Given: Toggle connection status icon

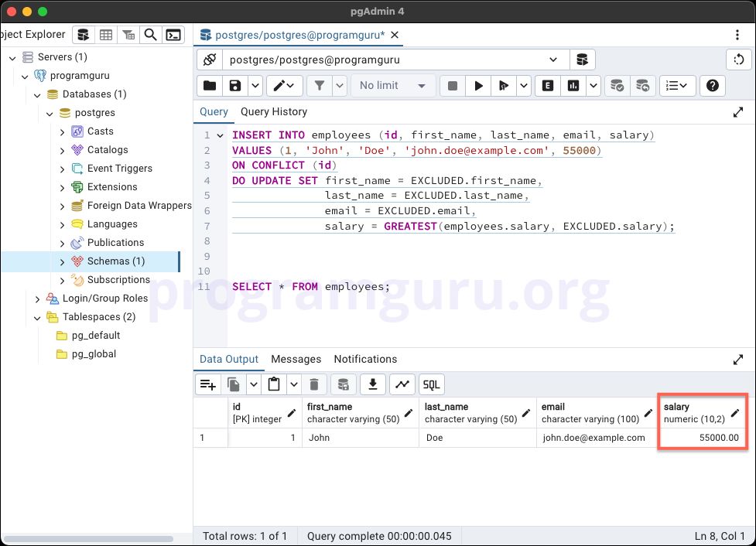Looking at the screenshot, I should (210, 60).
